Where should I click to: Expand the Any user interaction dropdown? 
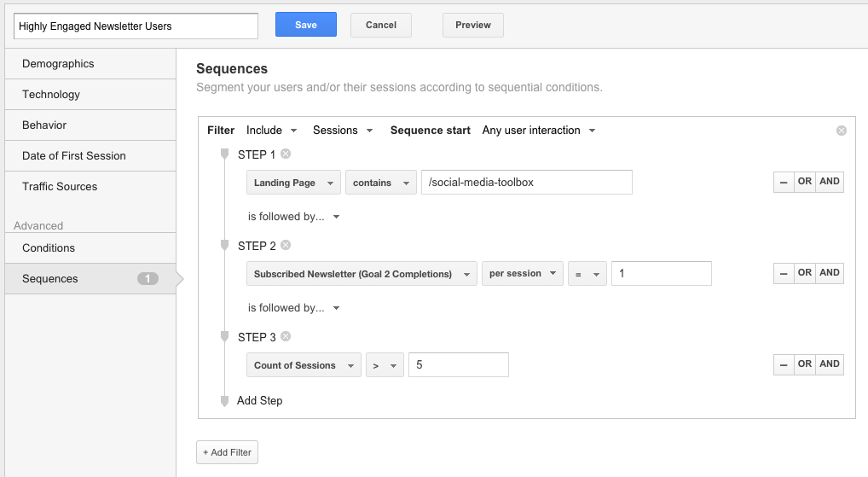click(538, 131)
